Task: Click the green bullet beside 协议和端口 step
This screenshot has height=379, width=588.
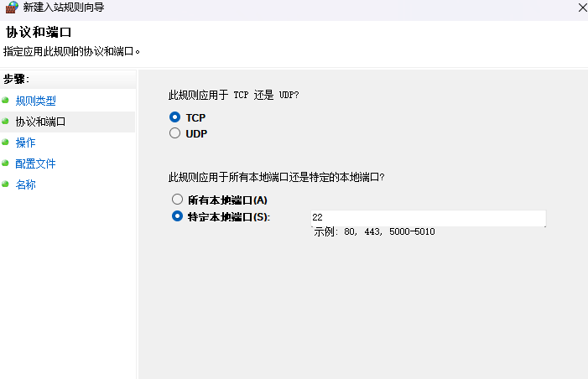Action: click(6, 122)
